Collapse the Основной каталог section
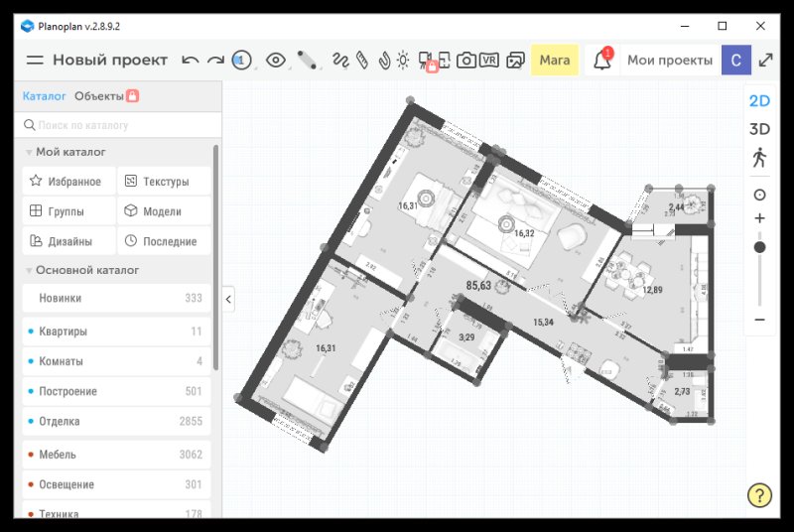 (30, 270)
